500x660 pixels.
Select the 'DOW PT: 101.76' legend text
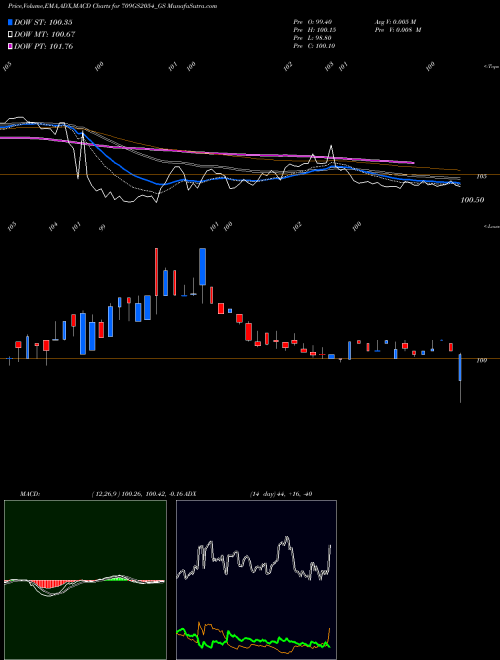[x=44, y=46]
